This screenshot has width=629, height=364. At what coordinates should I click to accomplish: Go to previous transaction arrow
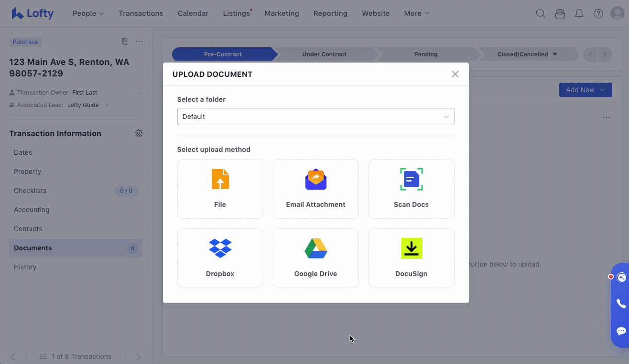13,356
